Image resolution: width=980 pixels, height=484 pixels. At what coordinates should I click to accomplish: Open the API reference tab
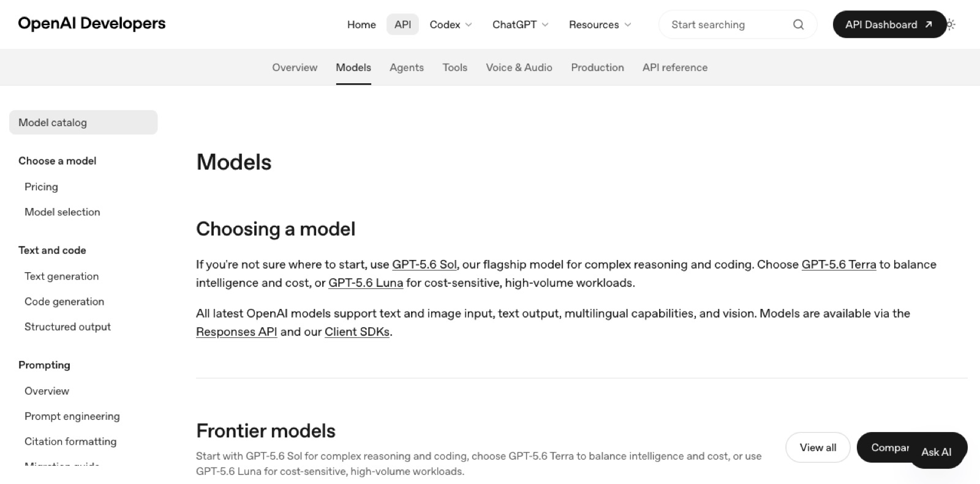[675, 67]
